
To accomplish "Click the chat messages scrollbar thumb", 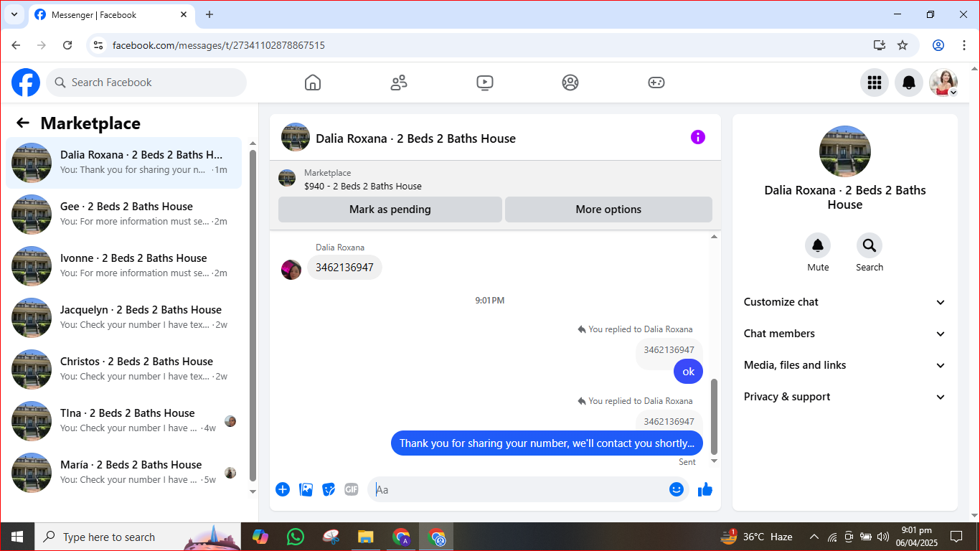I will [714, 417].
